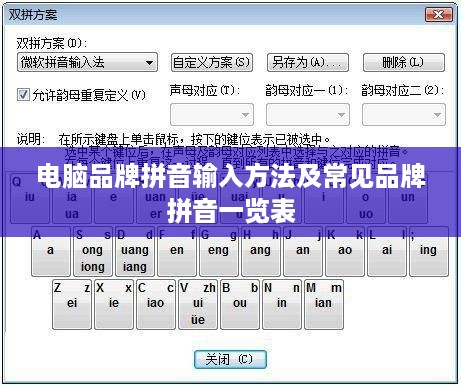
Task: Select the P key mapped to un
Action: [408, 199]
